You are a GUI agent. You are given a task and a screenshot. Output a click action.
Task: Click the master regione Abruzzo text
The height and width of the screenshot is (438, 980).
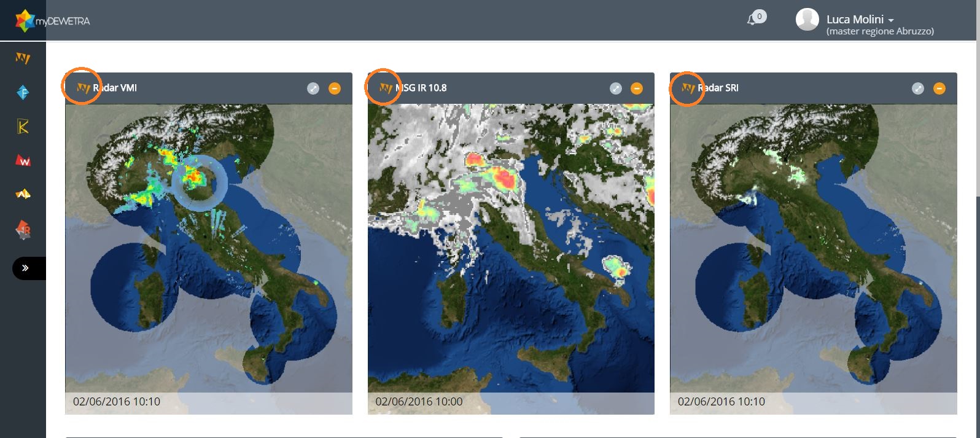point(880,31)
